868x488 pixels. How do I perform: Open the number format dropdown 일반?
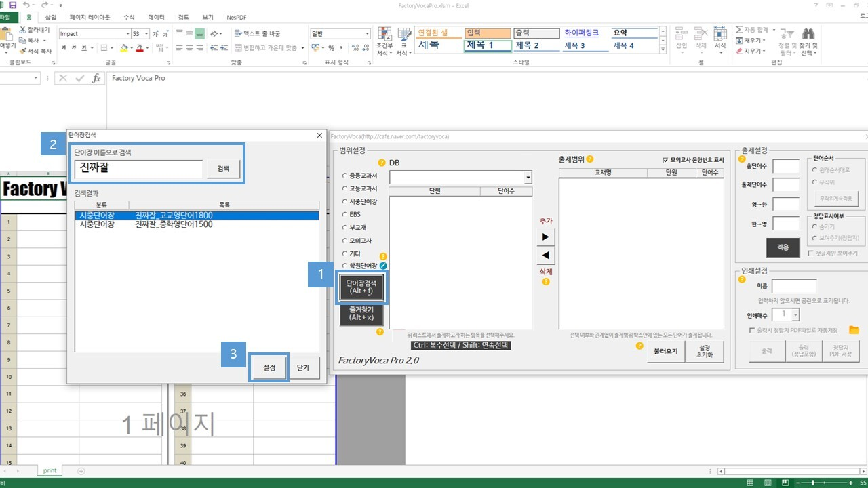(x=367, y=34)
